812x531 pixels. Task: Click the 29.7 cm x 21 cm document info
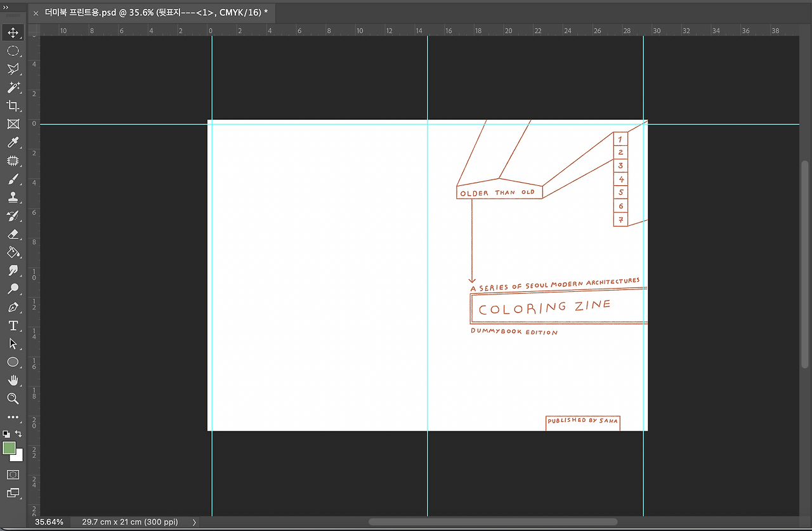130,522
